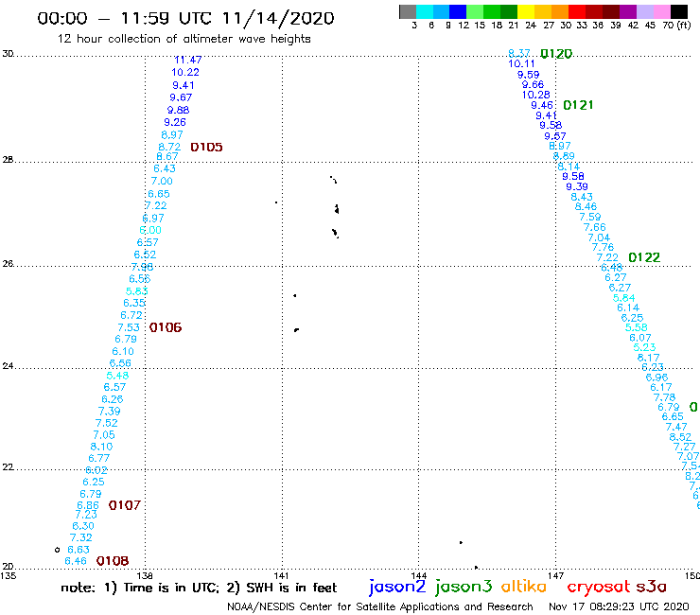This screenshot has width=700, height=615.
Task: Click the NOAA/NESDIS credit line
Action: tap(380, 606)
